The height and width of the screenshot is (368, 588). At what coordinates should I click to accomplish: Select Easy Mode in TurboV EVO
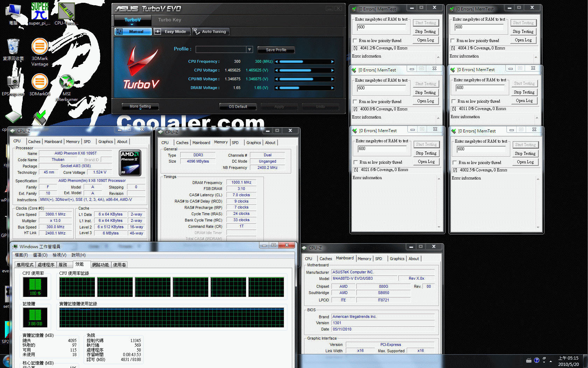172,32
